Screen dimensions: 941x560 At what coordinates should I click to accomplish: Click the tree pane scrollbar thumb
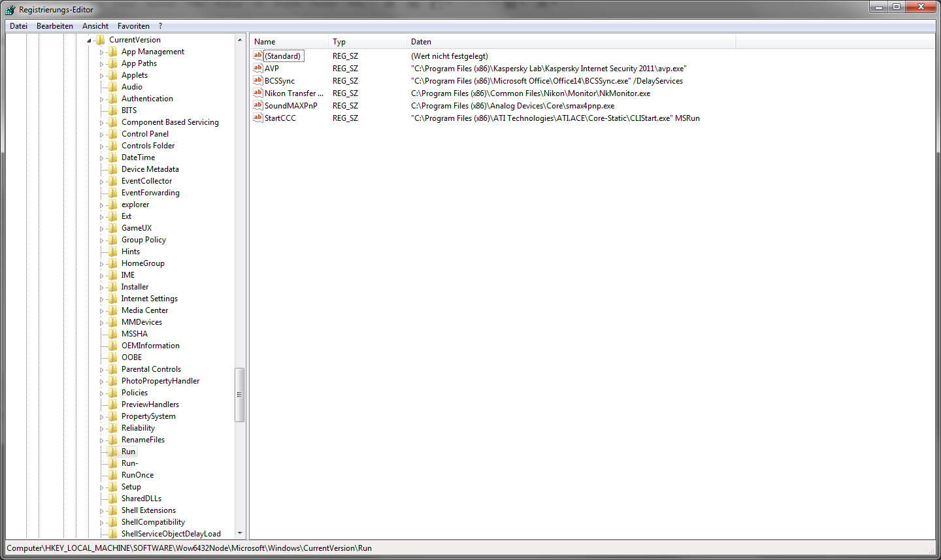tap(240, 395)
